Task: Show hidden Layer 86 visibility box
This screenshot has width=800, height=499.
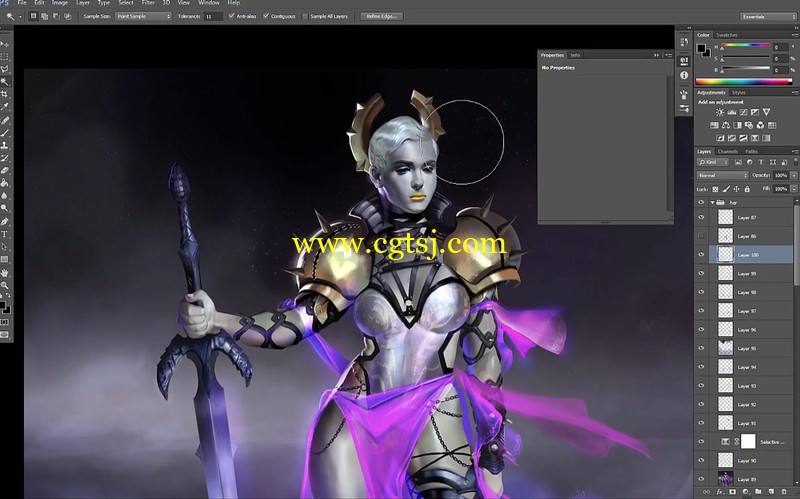Action: coord(701,236)
